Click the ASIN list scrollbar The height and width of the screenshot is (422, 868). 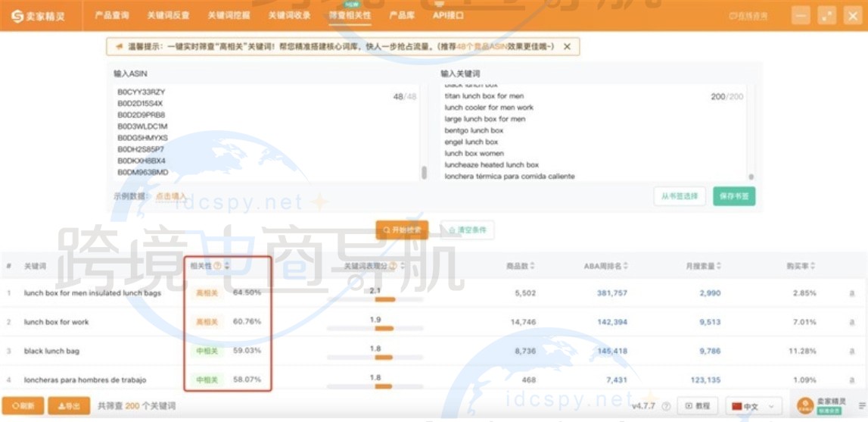(x=425, y=173)
